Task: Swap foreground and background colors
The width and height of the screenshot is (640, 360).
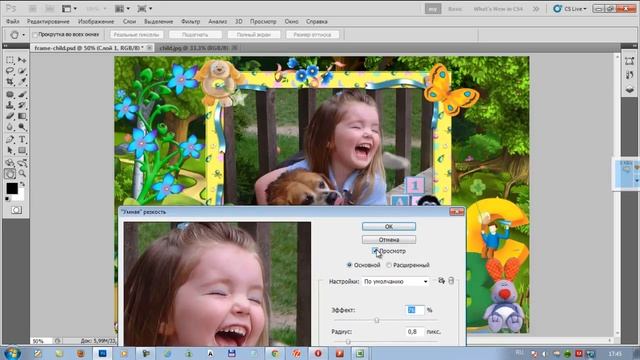Action: (22, 184)
